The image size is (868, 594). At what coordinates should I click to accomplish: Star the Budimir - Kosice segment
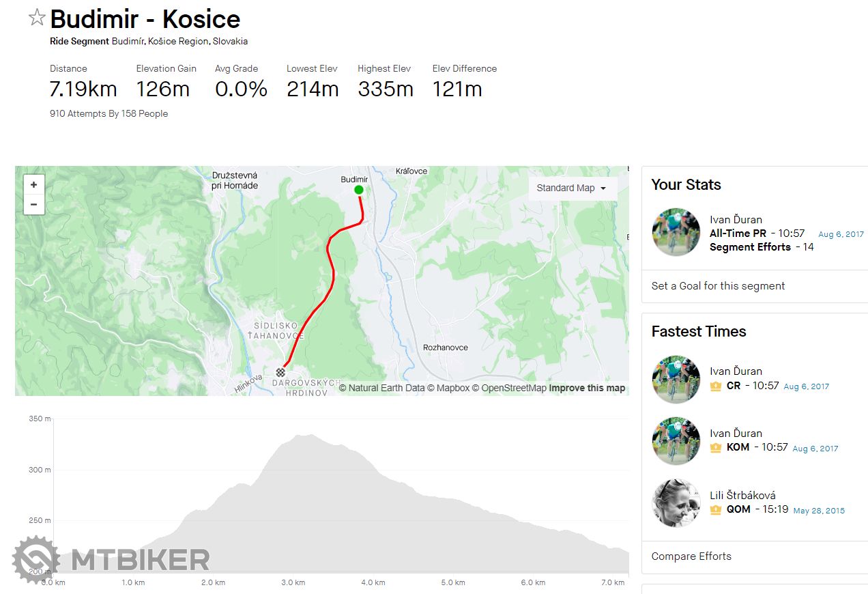[x=37, y=18]
